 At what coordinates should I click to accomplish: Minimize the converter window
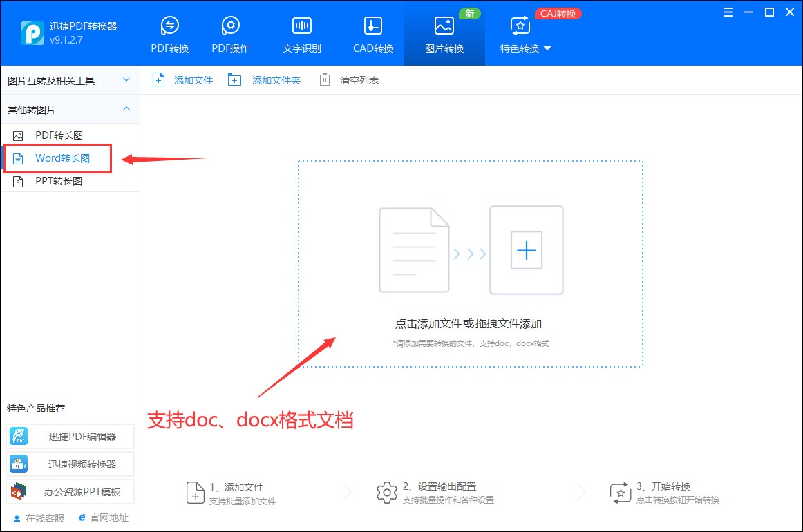[x=748, y=12]
